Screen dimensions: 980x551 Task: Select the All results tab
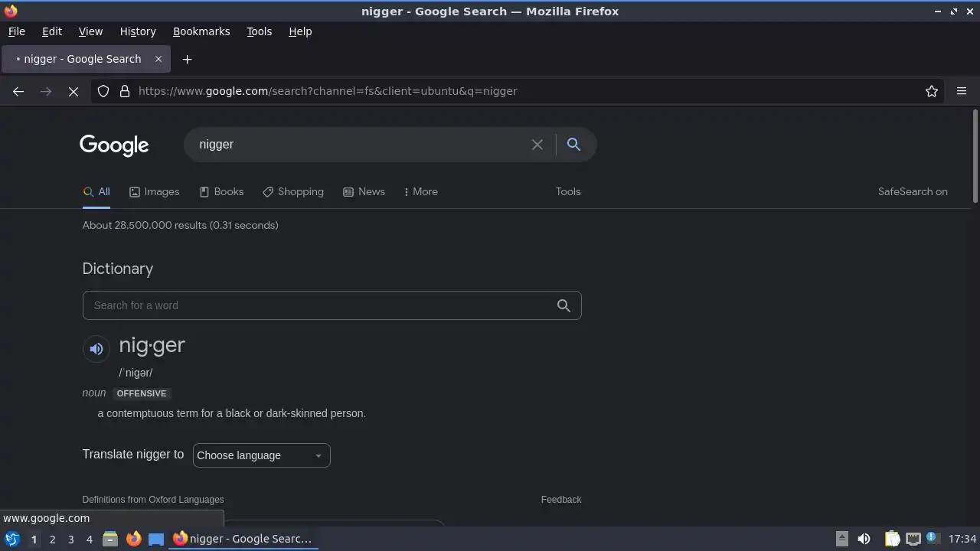point(96,191)
